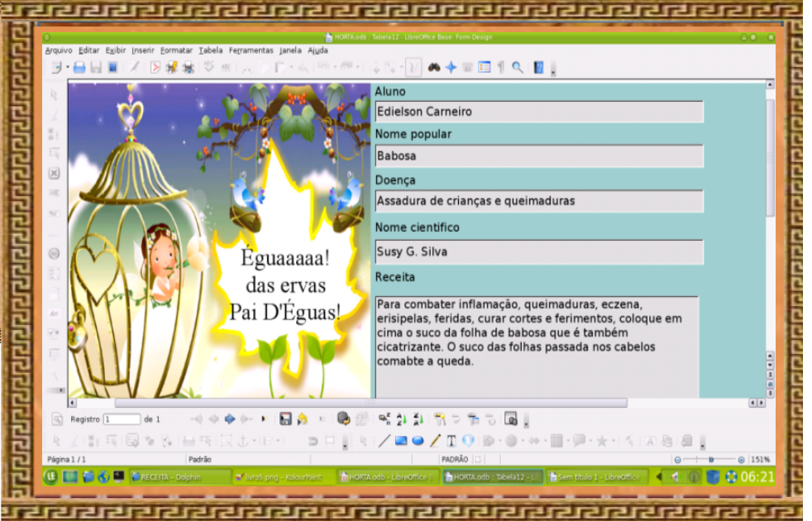
Task: Save the current record
Action: (x=285, y=419)
